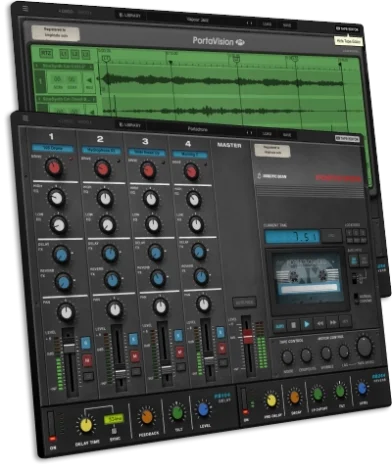Image resolution: width=392 pixels, height=470 pixels.
Task: Click the Tape Editor button in top window
Action: (347, 29)
